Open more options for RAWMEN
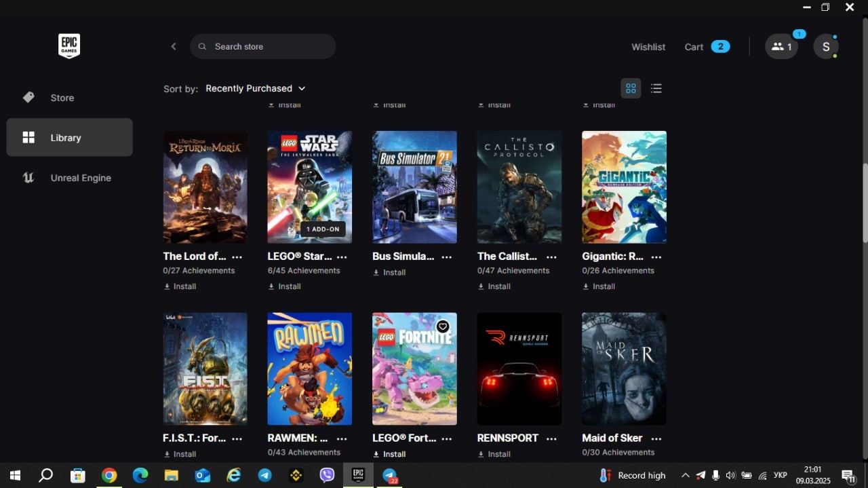 tap(342, 438)
